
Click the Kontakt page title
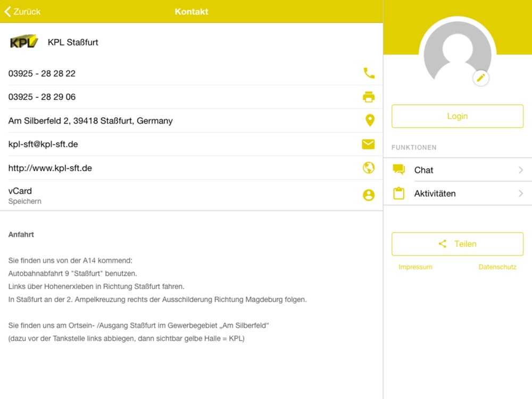(192, 12)
